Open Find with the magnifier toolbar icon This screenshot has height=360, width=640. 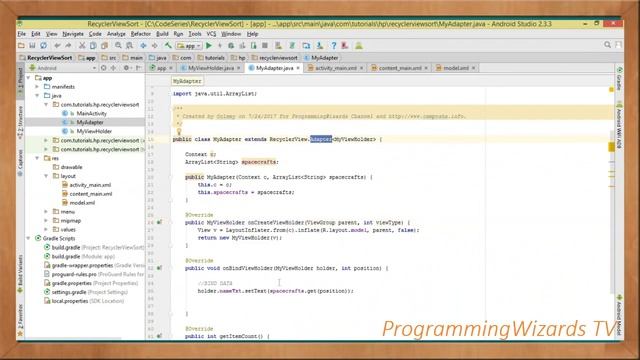[x=118, y=46]
